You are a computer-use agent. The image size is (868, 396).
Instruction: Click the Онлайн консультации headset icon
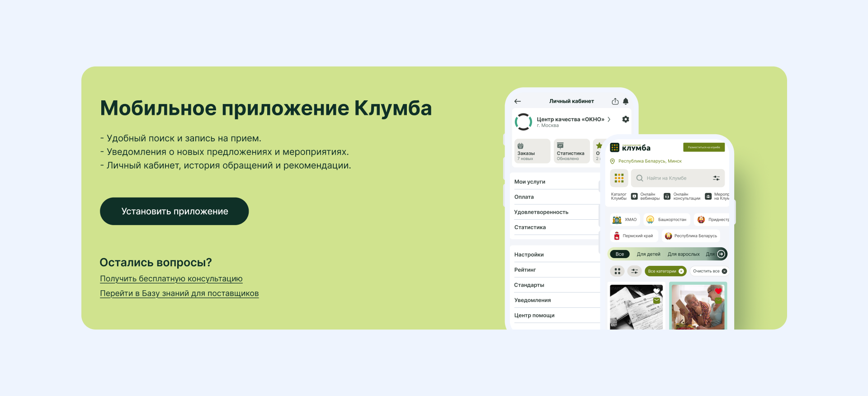click(x=667, y=196)
